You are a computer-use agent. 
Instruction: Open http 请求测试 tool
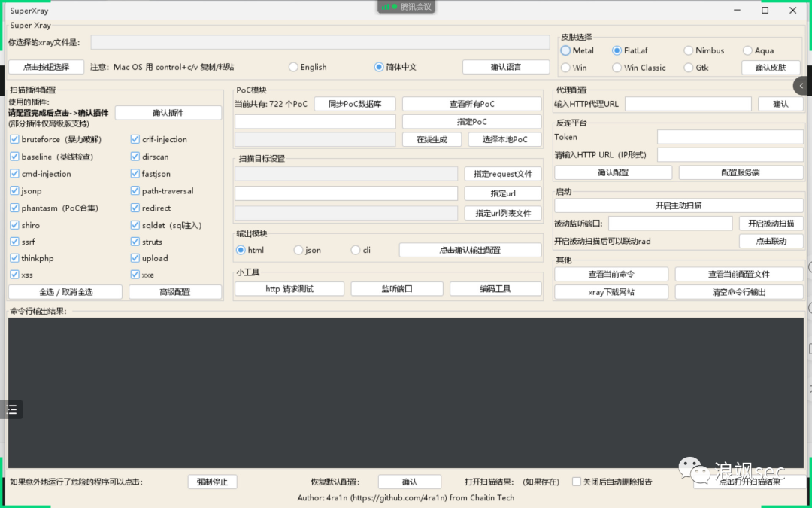pyautogui.click(x=289, y=289)
